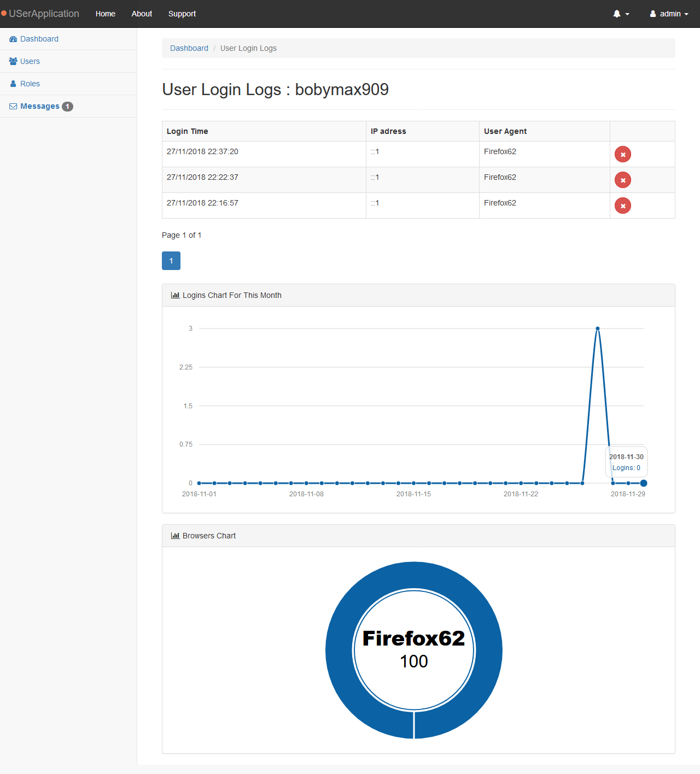Click the Messages envelope icon in sidebar

click(x=13, y=106)
